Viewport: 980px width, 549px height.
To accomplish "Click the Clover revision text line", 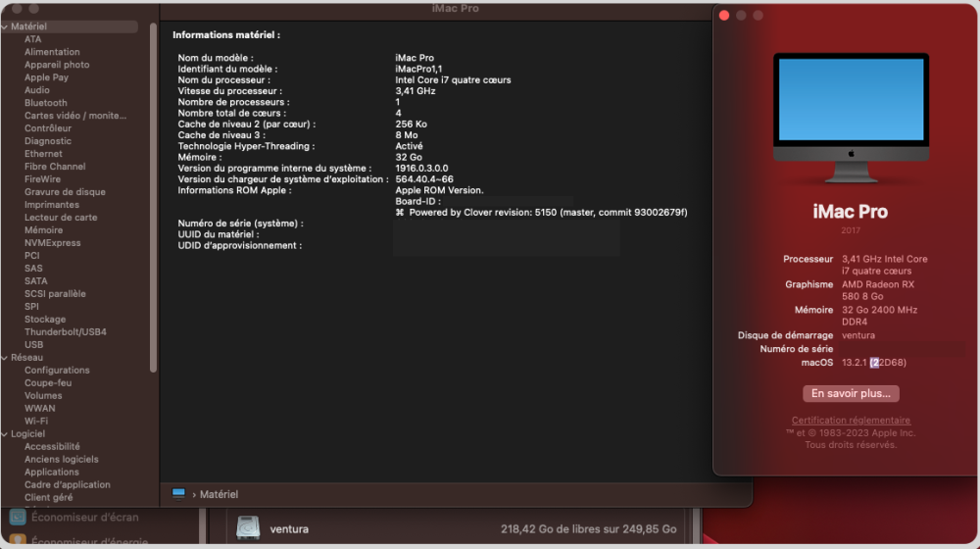I will click(x=541, y=213).
